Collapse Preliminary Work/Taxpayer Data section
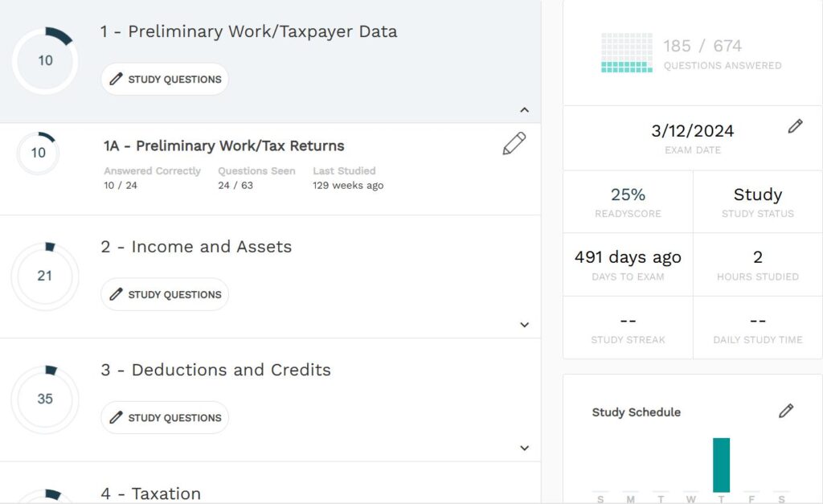Screen dimensions: 823x504 (x=524, y=110)
